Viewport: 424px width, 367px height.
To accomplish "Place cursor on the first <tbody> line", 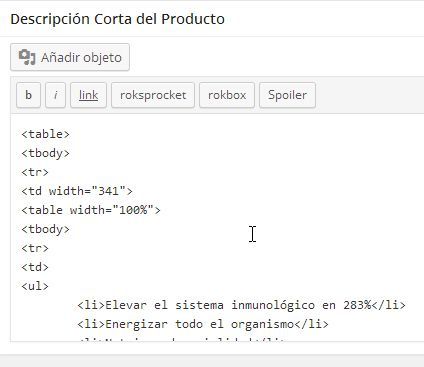I will click(x=46, y=153).
